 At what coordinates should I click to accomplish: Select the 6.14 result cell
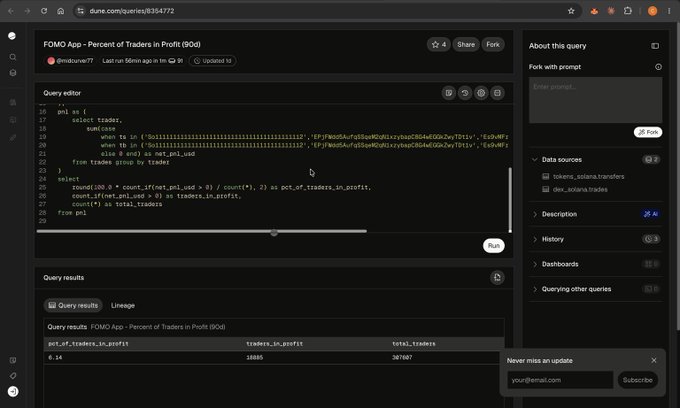coord(55,358)
